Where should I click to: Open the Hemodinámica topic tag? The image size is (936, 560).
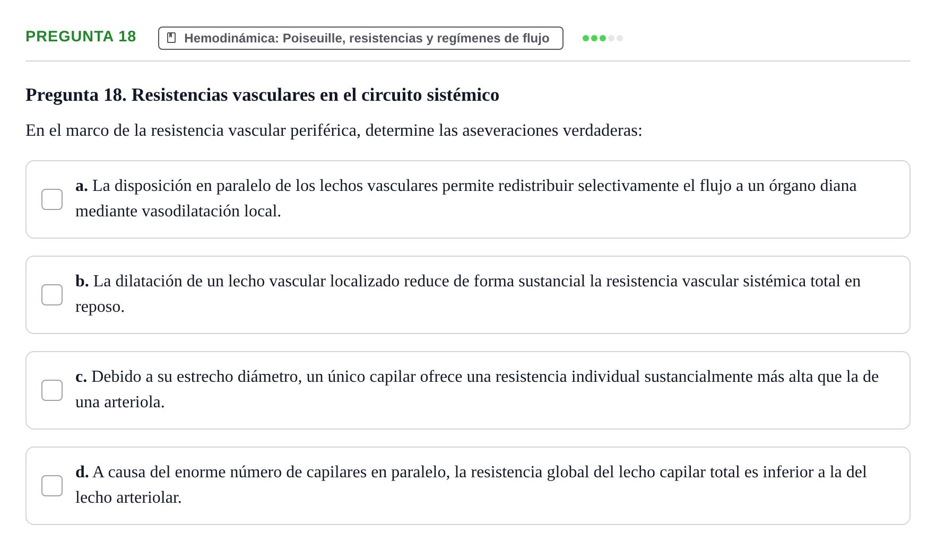361,38
